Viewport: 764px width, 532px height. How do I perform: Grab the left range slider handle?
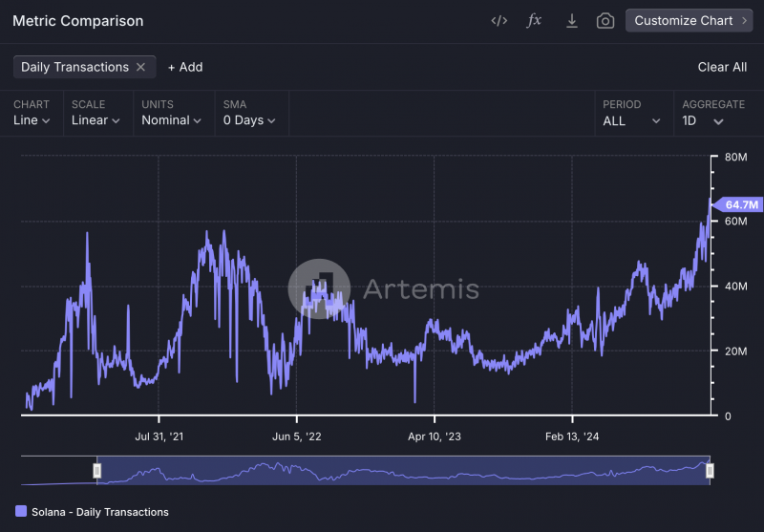(x=97, y=471)
